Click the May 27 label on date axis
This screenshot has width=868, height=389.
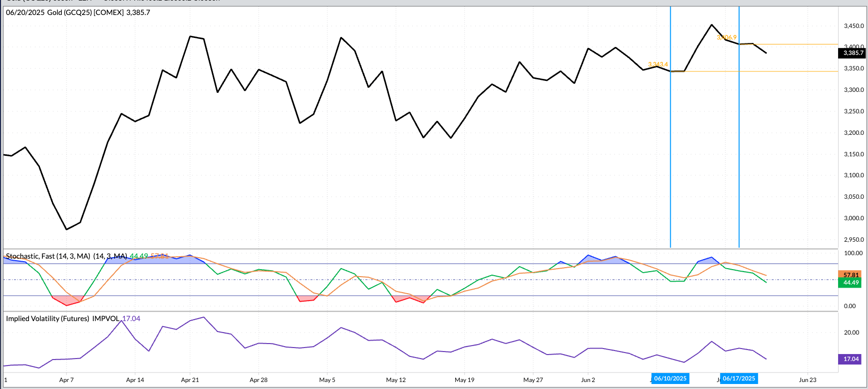tap(533, 380)
